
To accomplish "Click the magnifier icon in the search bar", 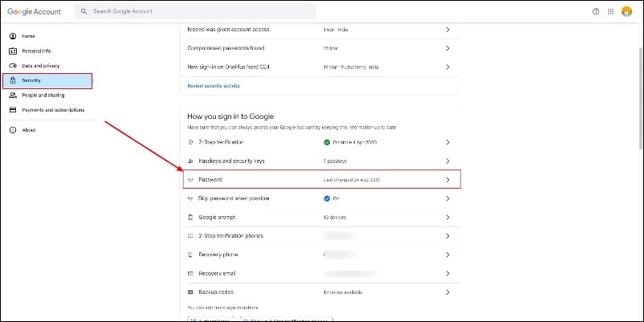I will coord(84,11).
